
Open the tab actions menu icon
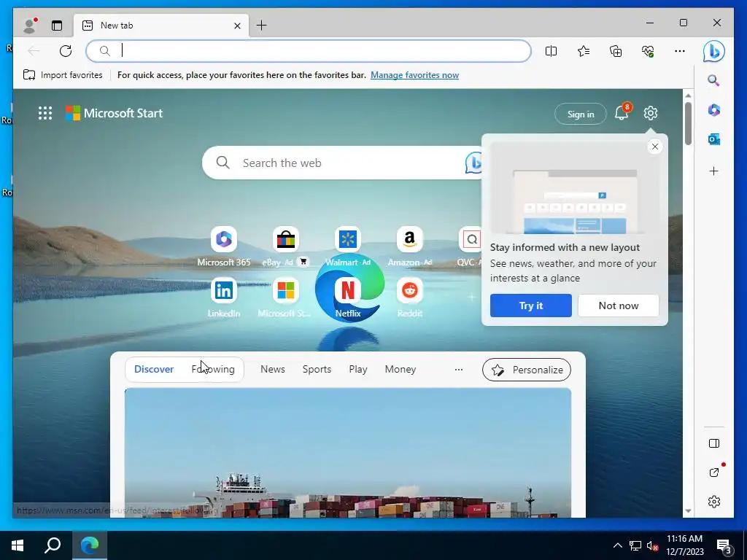coord(57,26)
